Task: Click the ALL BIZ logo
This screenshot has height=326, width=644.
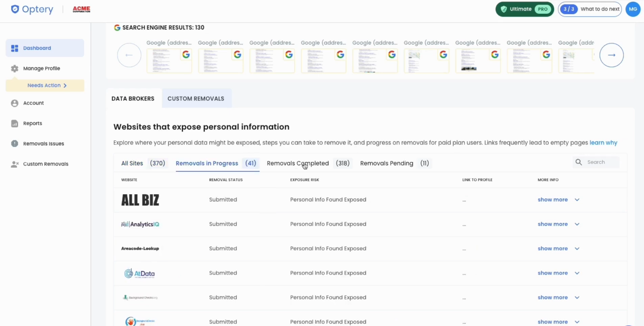Action: tap(140, 200)
